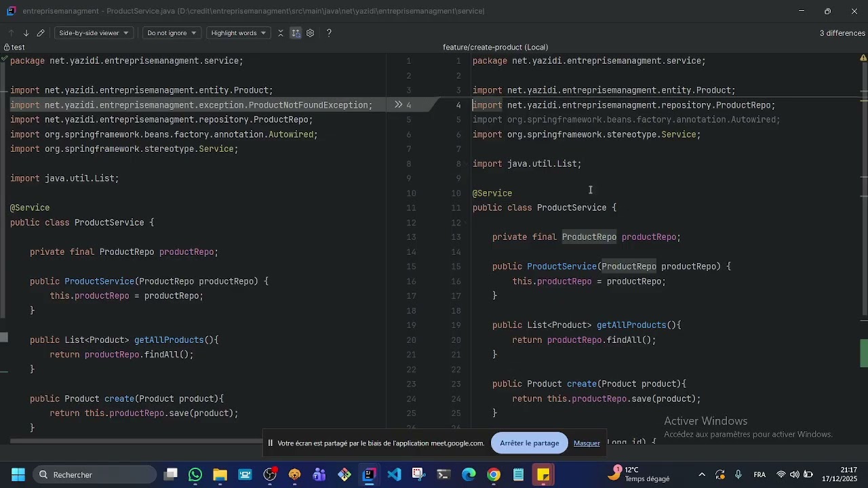Open Google Chrome from the taskbar
868x488 pixels.
[494, 474]
